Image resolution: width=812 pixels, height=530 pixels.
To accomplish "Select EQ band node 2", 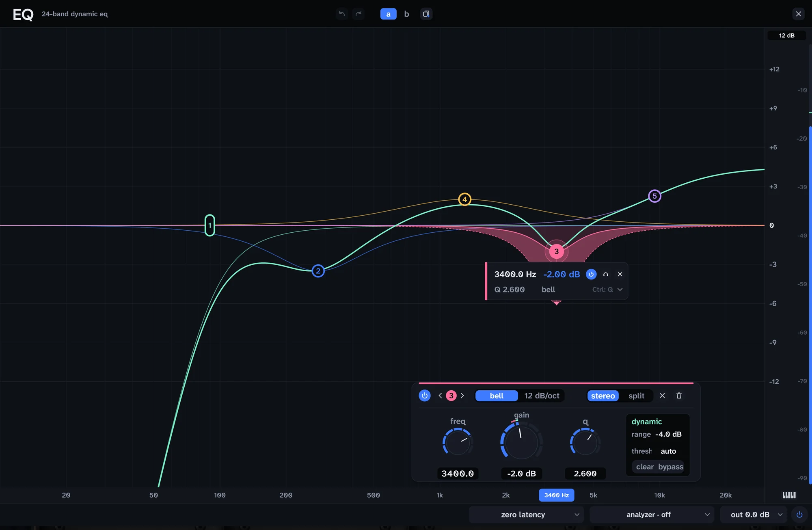I will coord(318,271).
